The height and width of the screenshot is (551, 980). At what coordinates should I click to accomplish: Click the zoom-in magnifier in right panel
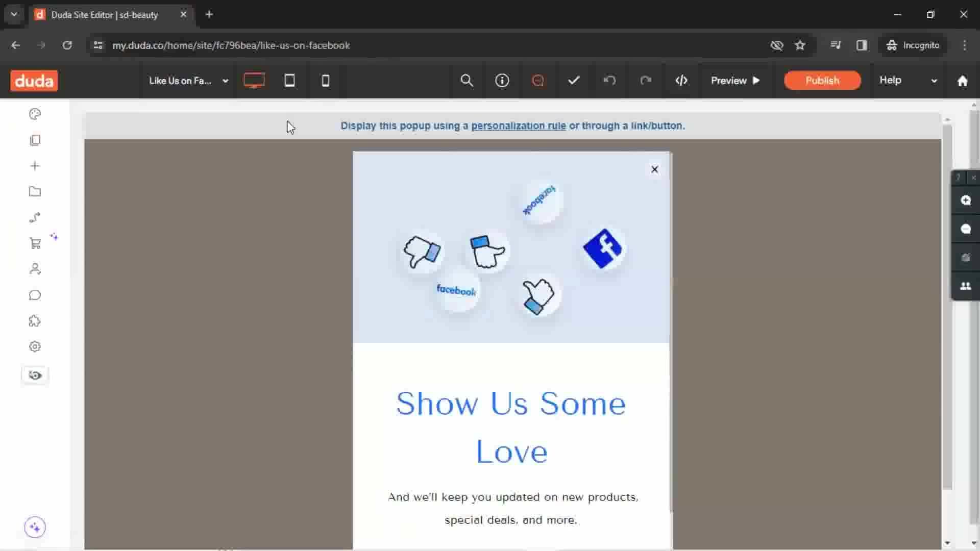pyautogui.click(x=965, y=200)
